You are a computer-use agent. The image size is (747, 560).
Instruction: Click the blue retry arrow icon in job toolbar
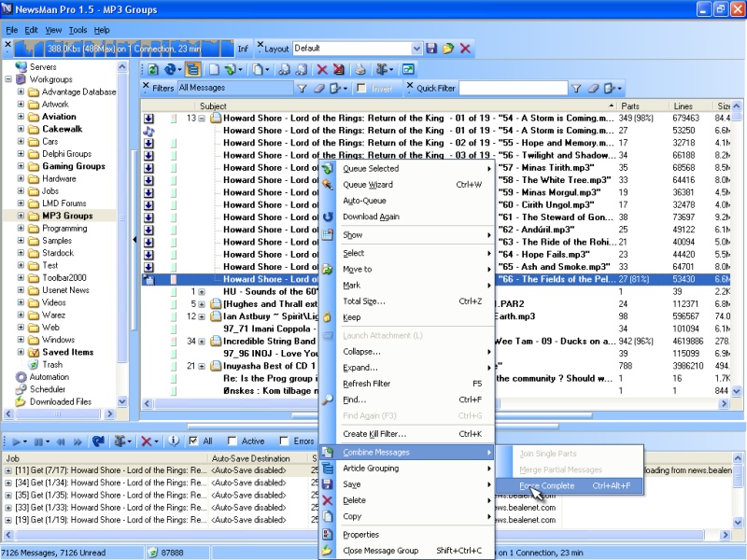click(x=98, y=441)
